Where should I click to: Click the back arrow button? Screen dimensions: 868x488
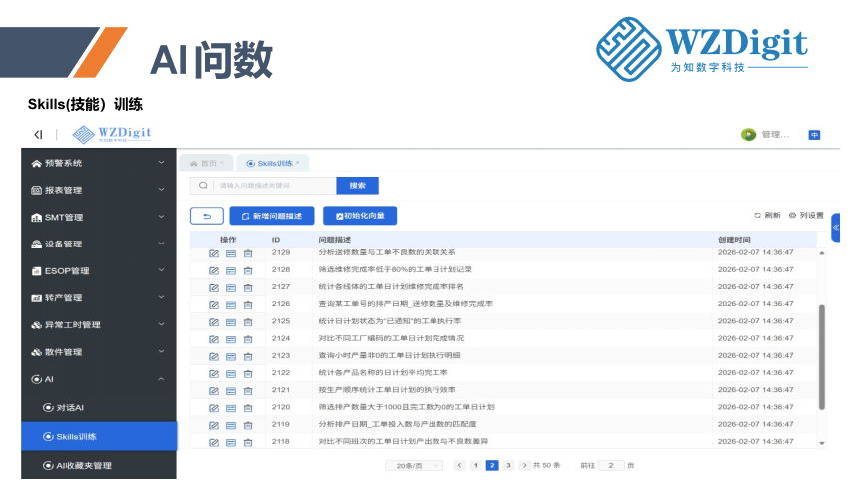pos(207,216)
